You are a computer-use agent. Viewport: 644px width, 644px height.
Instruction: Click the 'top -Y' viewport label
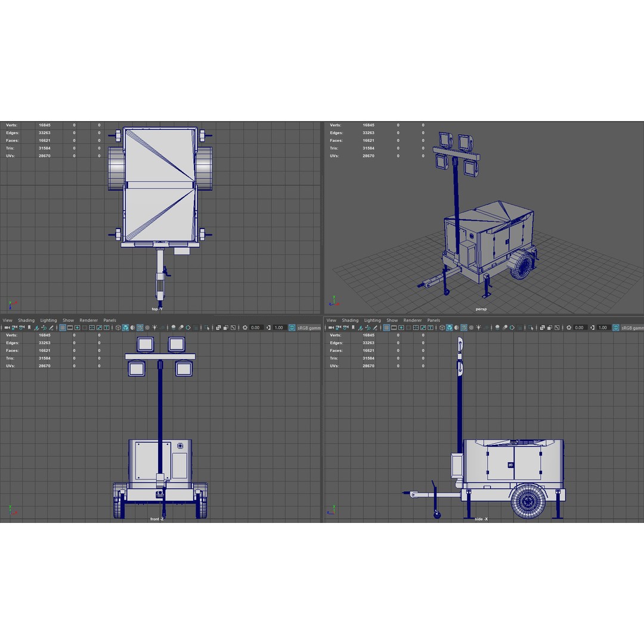click(157, 309)
